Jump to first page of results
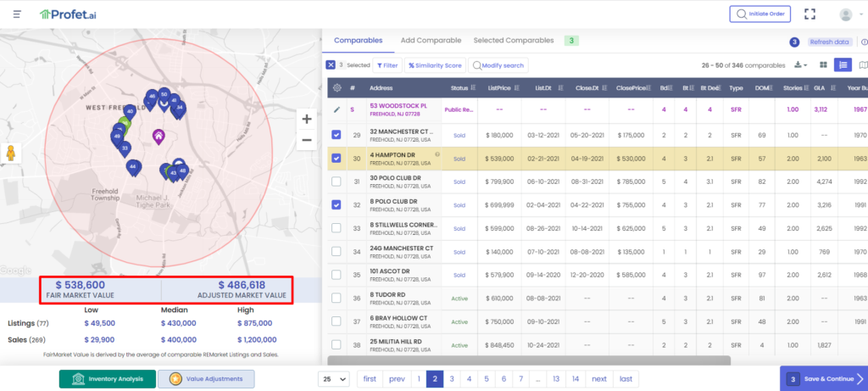The image size is (868, 391). click(370, 379)
